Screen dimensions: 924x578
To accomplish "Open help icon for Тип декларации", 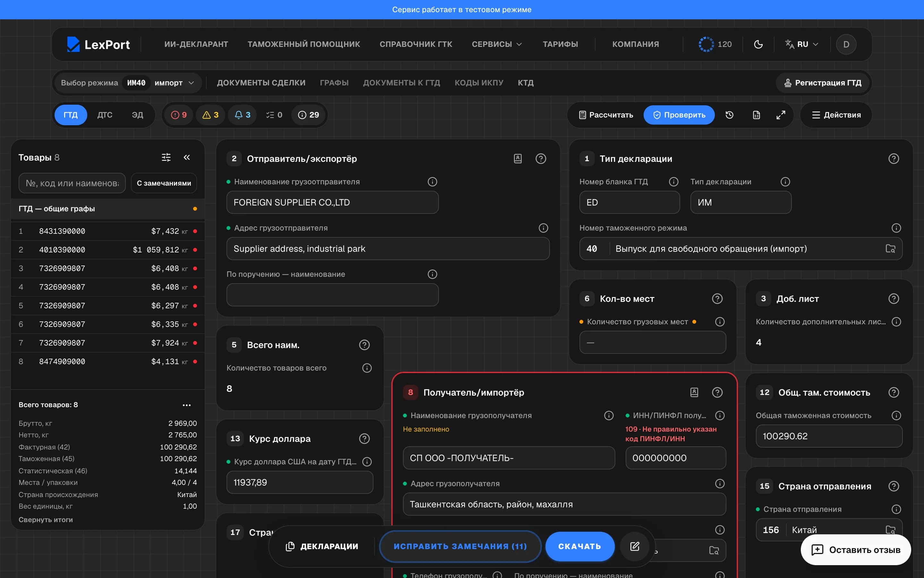I will 894,159.
